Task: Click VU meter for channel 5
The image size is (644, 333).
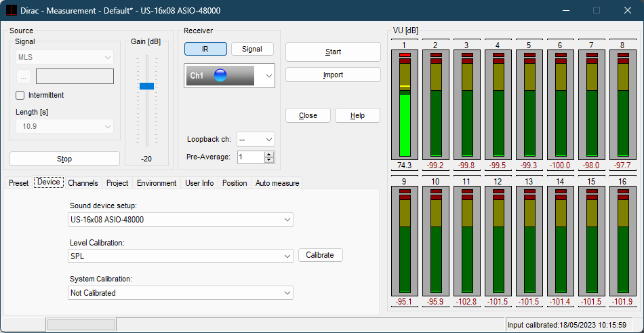Action: point(530,104)
